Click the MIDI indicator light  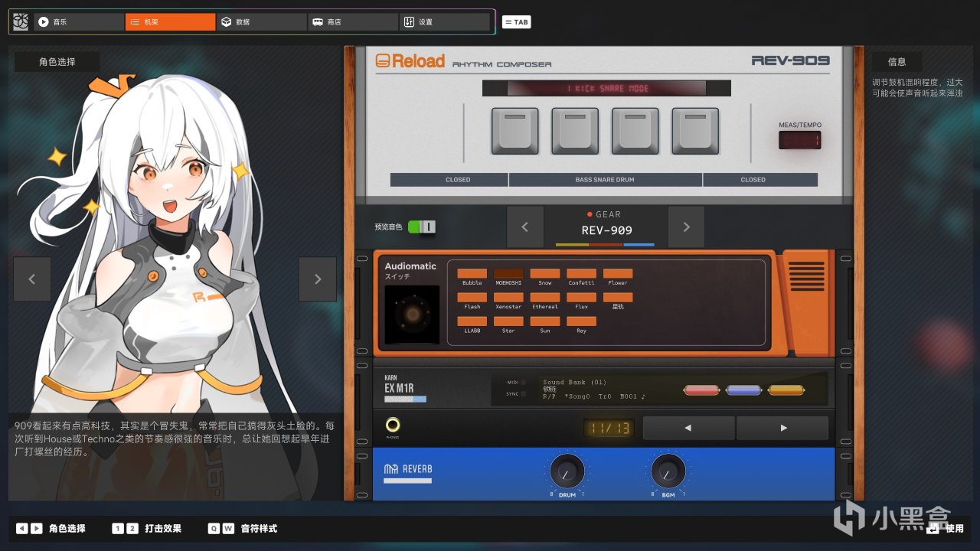pos(524,382)
